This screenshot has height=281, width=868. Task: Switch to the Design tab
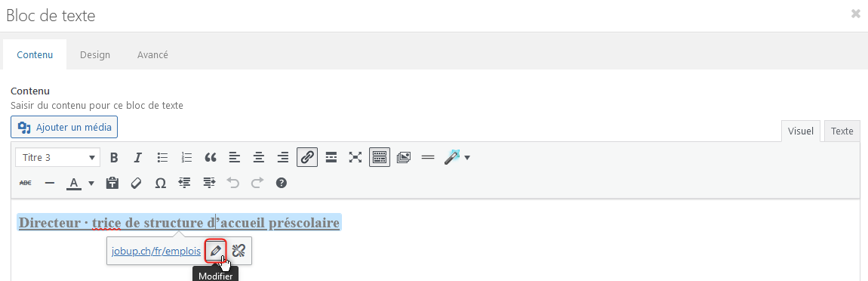[94, 55]
